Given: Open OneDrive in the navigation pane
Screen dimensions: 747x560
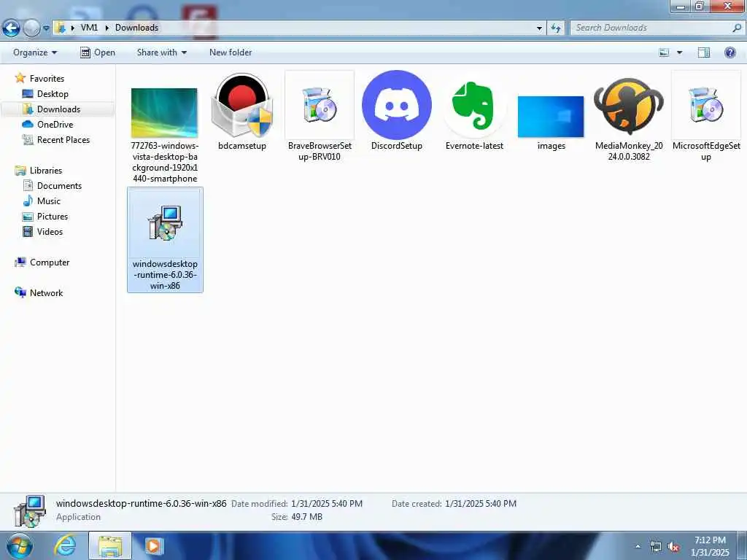Looking at the screenshot, I should 47,124.
